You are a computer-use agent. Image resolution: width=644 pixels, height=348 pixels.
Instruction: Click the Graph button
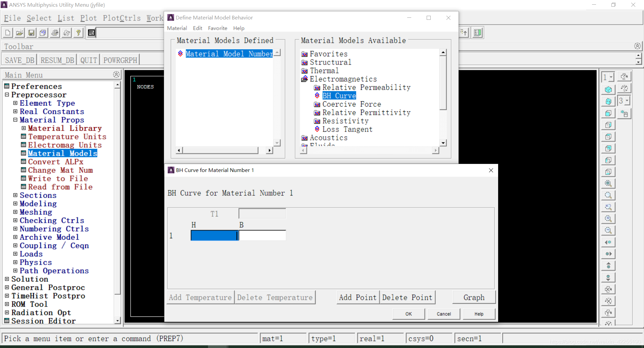point(474,297)
